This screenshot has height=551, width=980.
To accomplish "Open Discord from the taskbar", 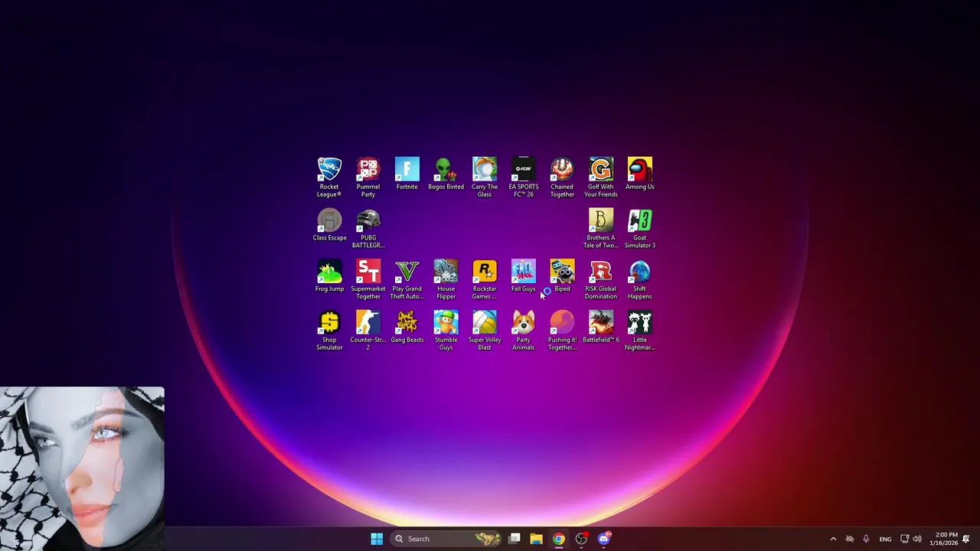I will tap(603, 539).
